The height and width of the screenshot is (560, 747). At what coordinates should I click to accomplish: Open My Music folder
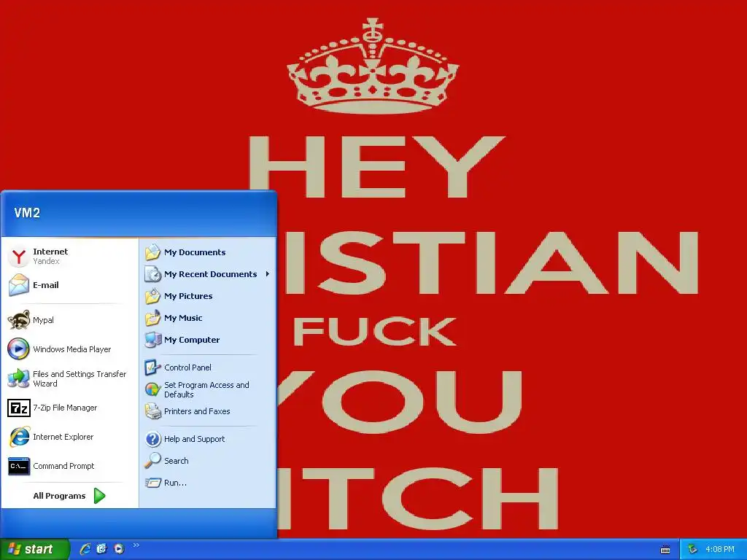coord(208,318)
